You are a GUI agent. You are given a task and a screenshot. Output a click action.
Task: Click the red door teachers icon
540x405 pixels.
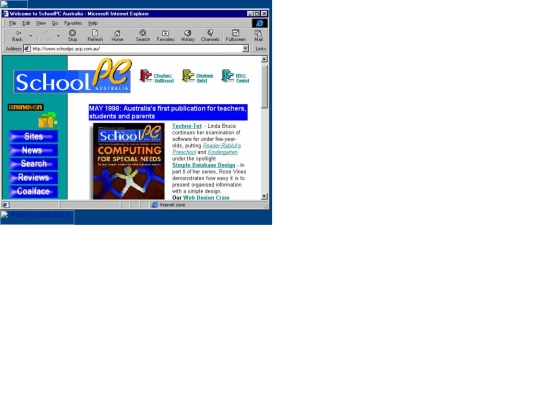click(x=146, y=75)
